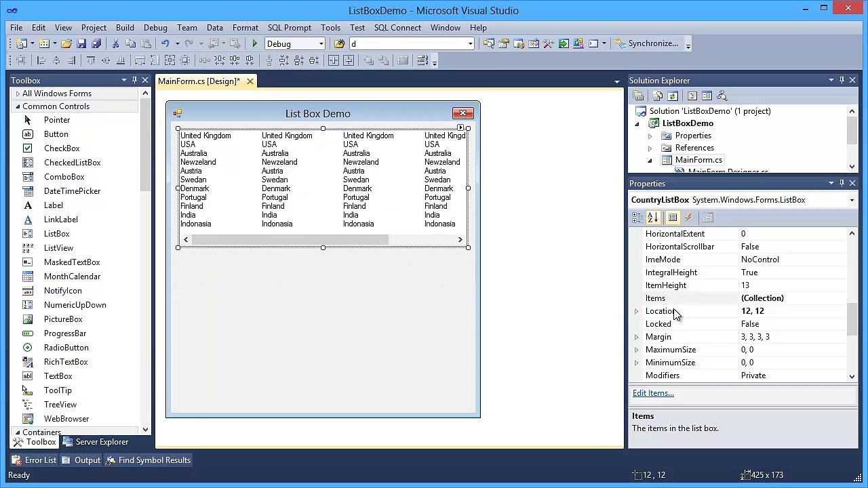Expand the MaximumSize property row
The image size is (868, 488).
tap(636, 350)
